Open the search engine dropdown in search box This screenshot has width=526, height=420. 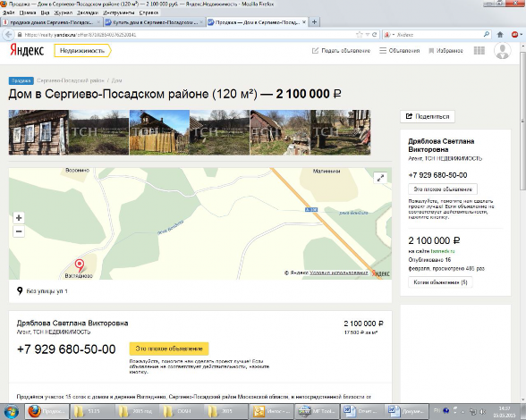coord(389,35)
